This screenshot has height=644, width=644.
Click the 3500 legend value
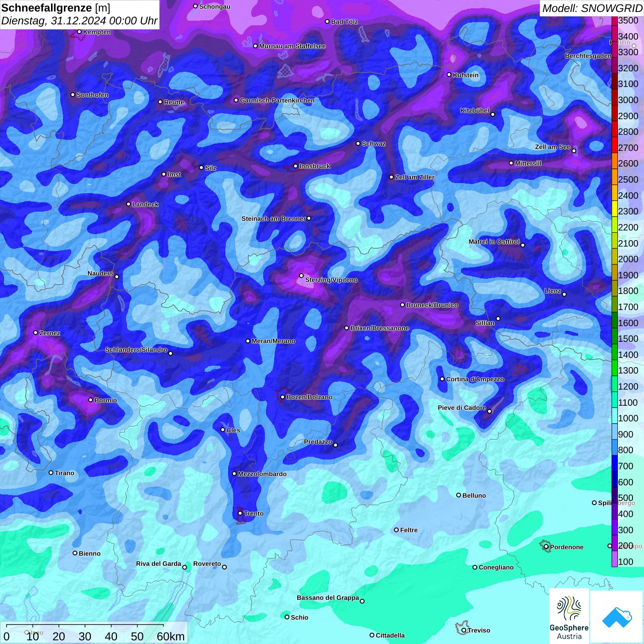628,20
